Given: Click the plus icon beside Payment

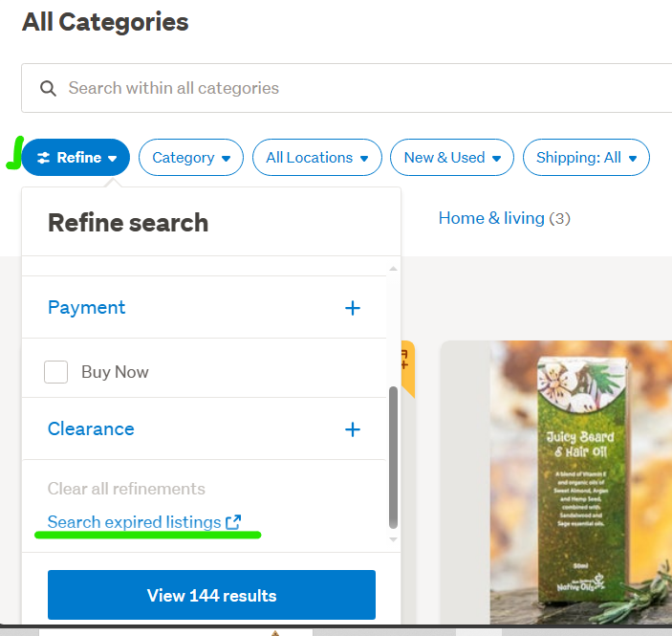Looking at the screenshot, I should [353, 308].
